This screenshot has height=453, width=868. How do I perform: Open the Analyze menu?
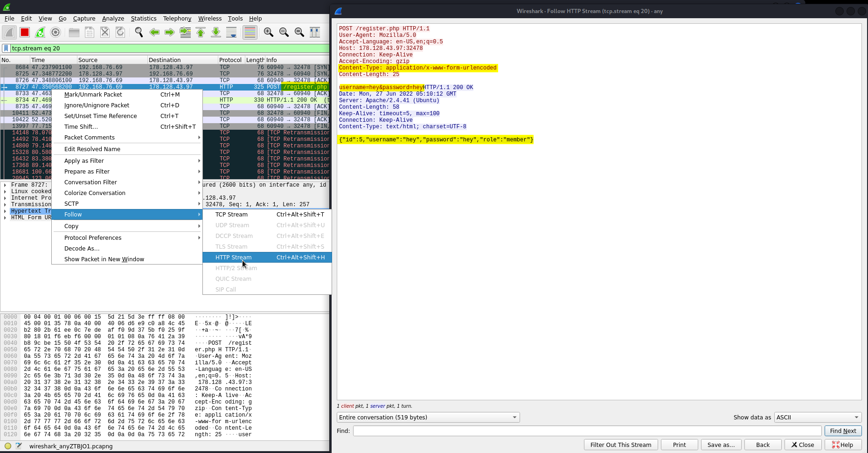coord(113,18)
